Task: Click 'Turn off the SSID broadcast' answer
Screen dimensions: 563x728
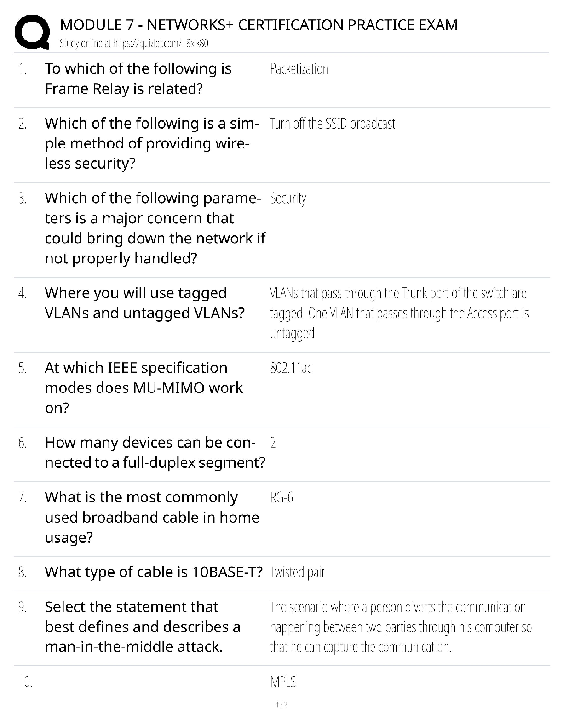Action: [x=332, y=124]
